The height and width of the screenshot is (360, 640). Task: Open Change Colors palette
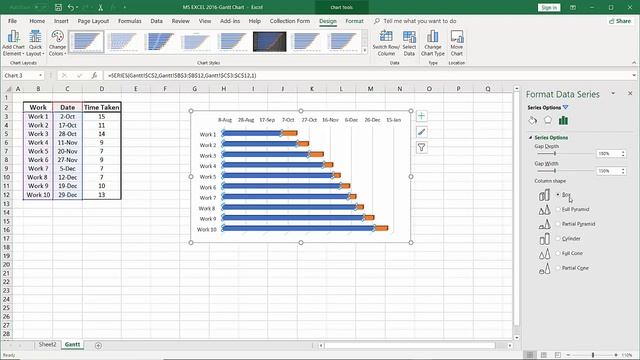pyautogui.click(x=58, y=43)
